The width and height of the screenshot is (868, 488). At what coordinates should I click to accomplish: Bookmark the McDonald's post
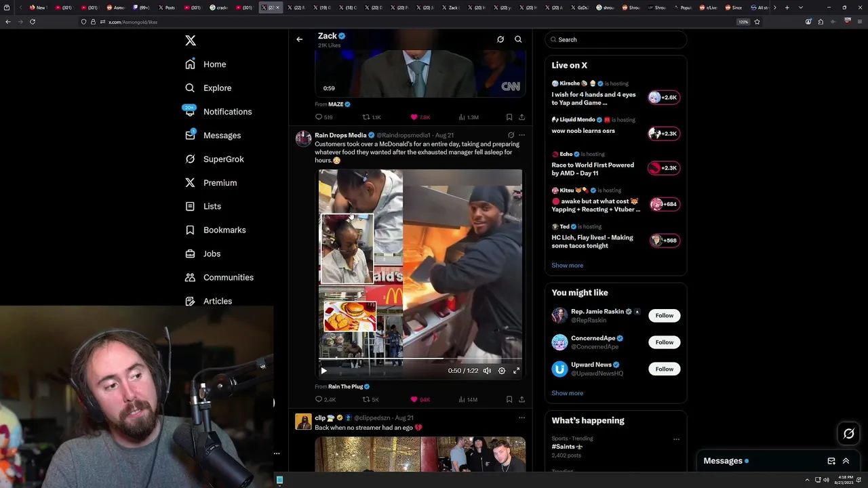509,400
